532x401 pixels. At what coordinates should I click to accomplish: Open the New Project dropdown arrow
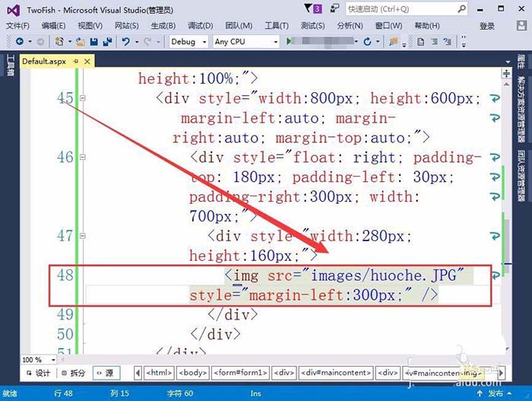point(70,42)
